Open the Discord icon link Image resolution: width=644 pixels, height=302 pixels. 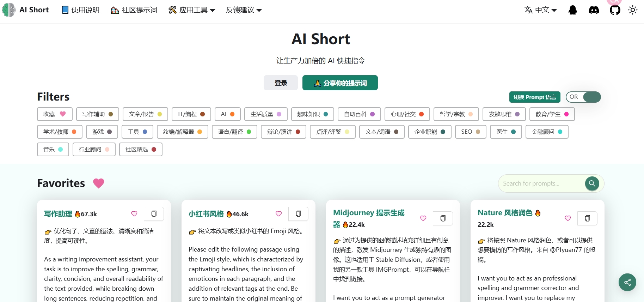[594, 10]
